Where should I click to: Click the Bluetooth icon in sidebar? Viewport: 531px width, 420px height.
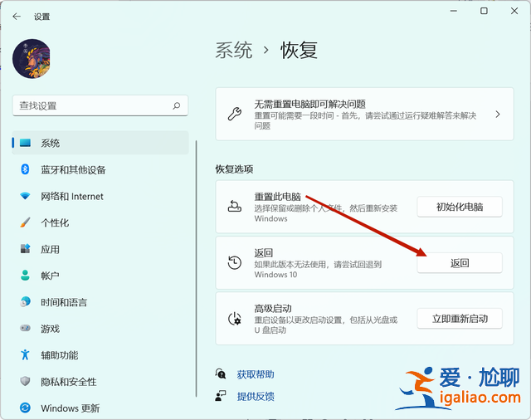25,169
